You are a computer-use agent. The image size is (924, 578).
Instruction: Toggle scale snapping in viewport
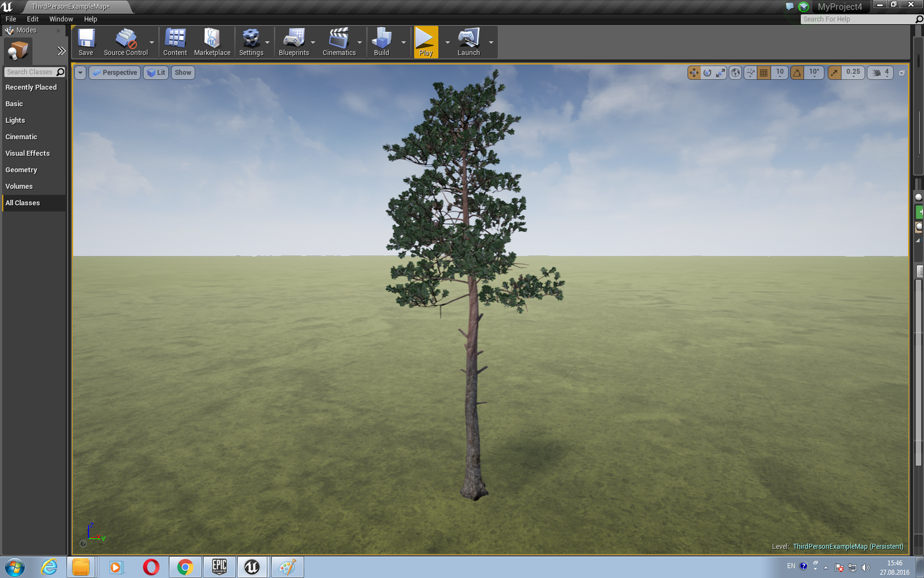(x=834, y=73)
